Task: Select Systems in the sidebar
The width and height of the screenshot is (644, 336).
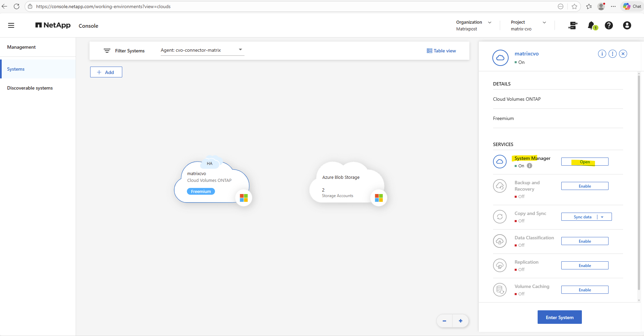Action: tap(16, 69)
